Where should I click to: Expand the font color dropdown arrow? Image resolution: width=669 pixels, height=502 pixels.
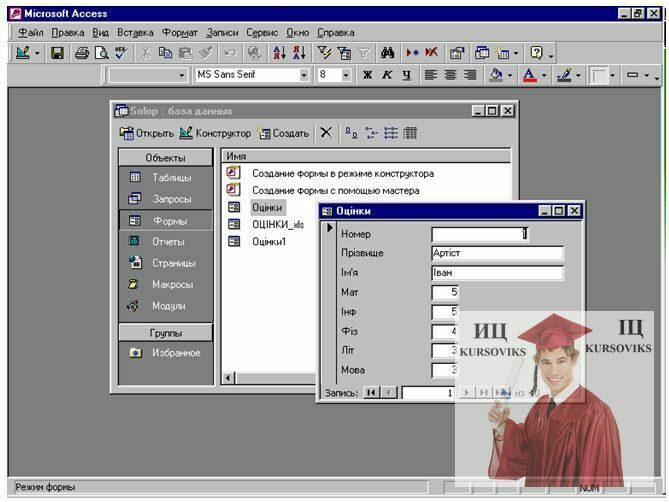tap(544, 75)
